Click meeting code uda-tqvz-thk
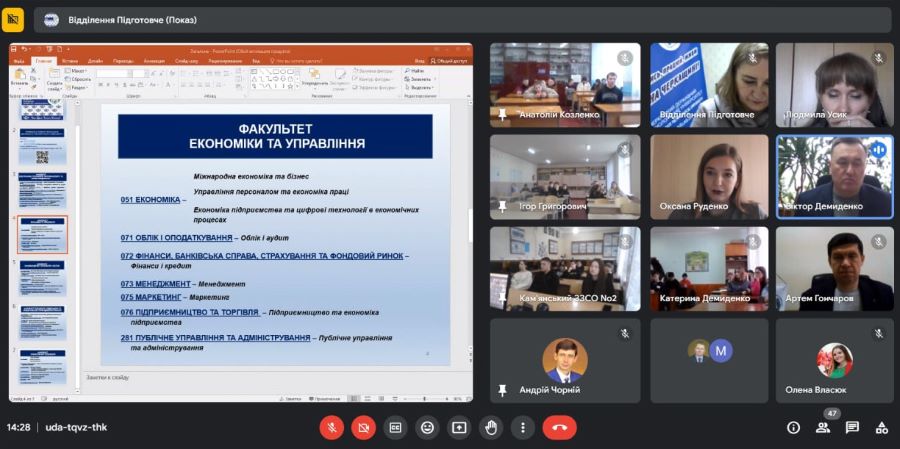900x449 pixels. [x=76, y=427]
